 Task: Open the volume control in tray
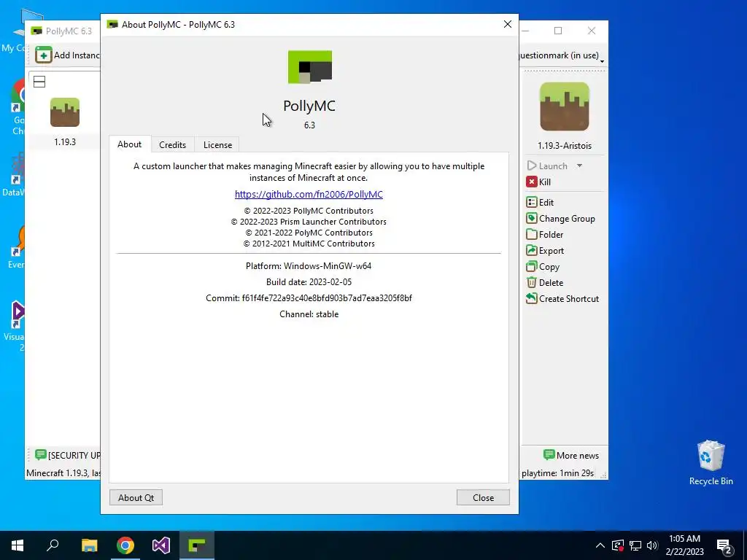(652, 545)
